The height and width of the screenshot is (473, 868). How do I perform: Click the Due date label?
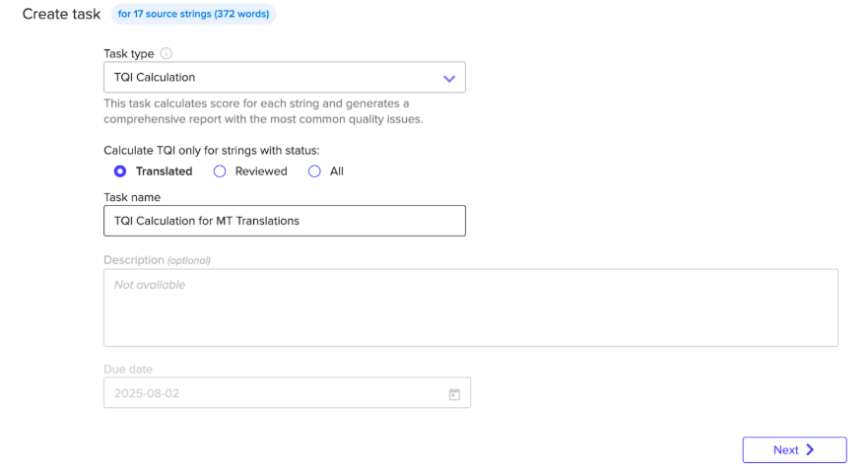(128, 370)
